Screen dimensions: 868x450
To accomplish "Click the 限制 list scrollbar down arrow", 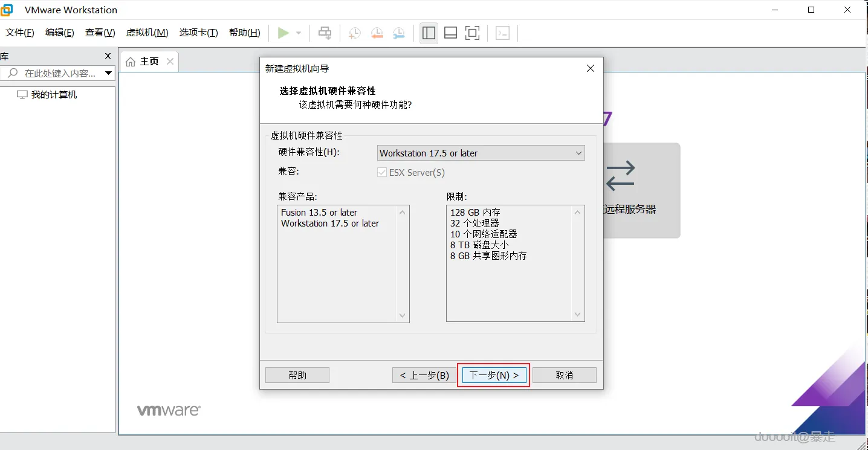I will point(578,315).
